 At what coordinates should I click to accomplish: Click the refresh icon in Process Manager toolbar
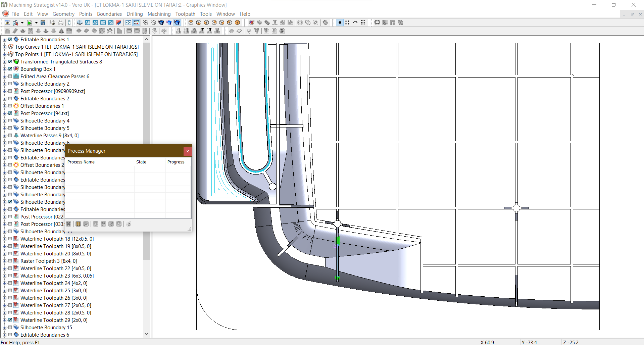point(129,224)
